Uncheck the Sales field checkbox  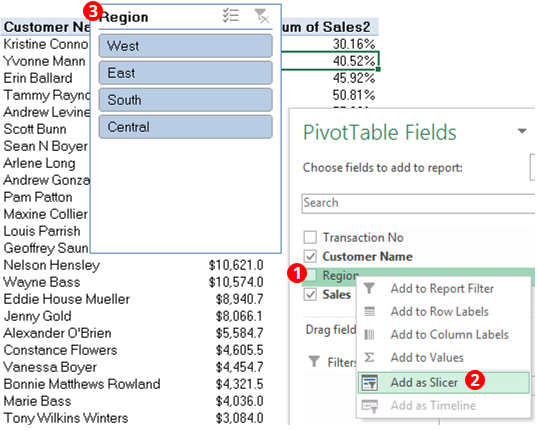[310, 294]
